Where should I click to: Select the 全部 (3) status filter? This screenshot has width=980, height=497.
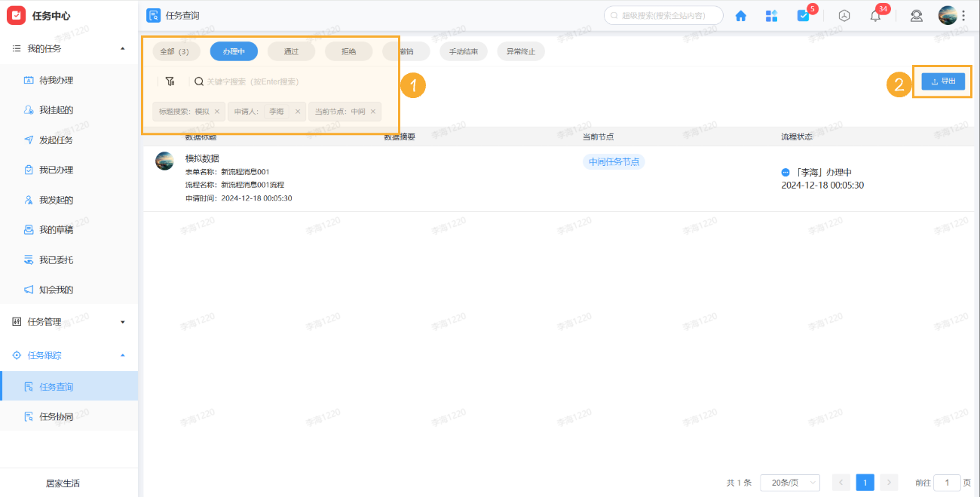[176, 51]
